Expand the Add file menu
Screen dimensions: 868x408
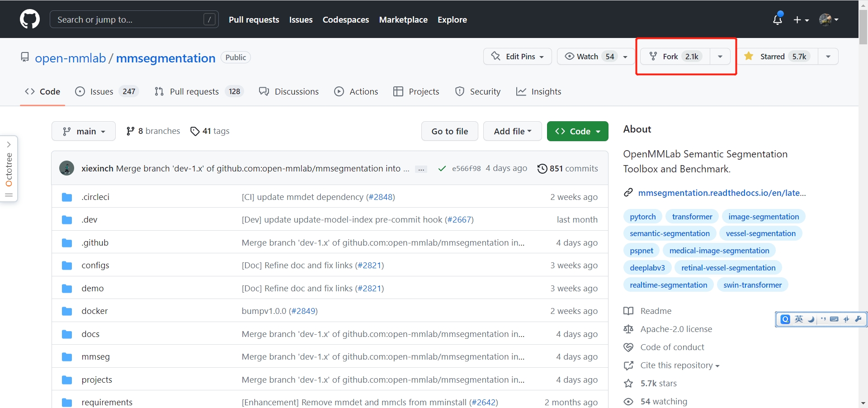[x=512, y=131]
